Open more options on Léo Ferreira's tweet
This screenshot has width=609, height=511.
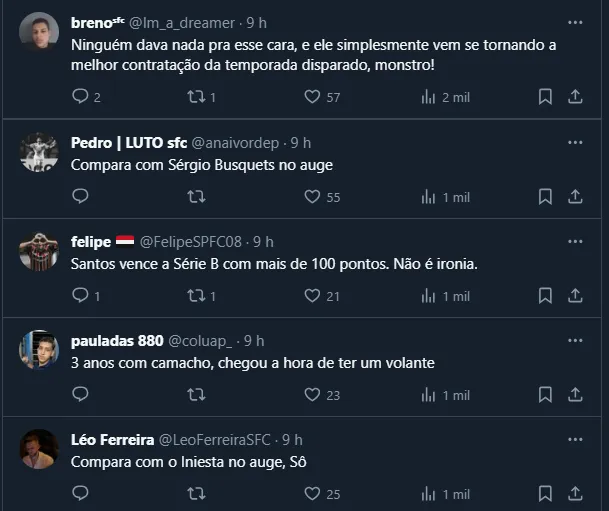point(575,440)
